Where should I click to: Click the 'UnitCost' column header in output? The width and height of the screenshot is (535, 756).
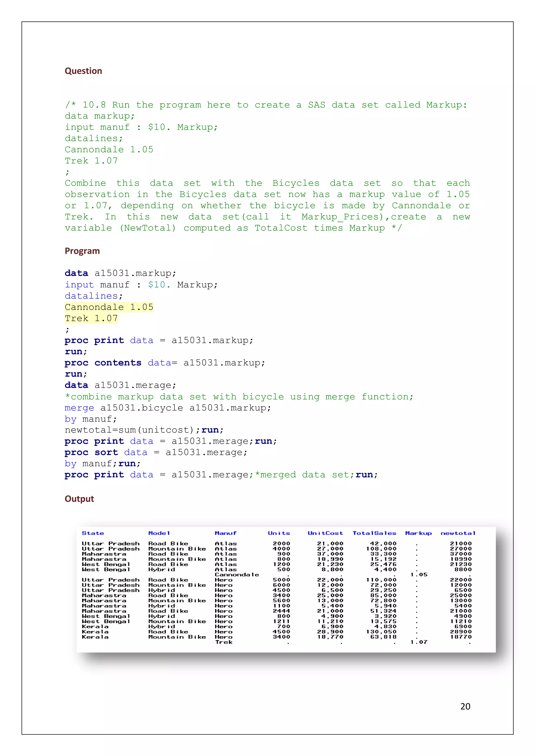[325, 533]
